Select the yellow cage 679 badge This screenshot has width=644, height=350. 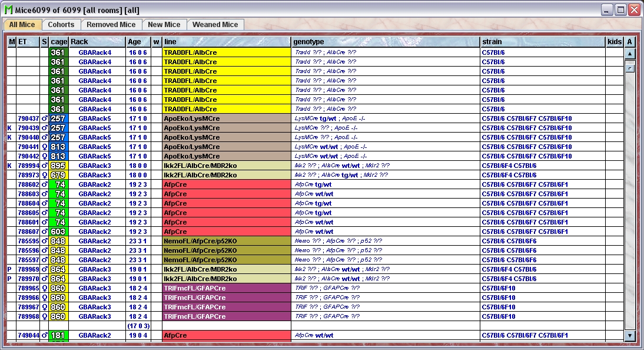click(58, 175)
